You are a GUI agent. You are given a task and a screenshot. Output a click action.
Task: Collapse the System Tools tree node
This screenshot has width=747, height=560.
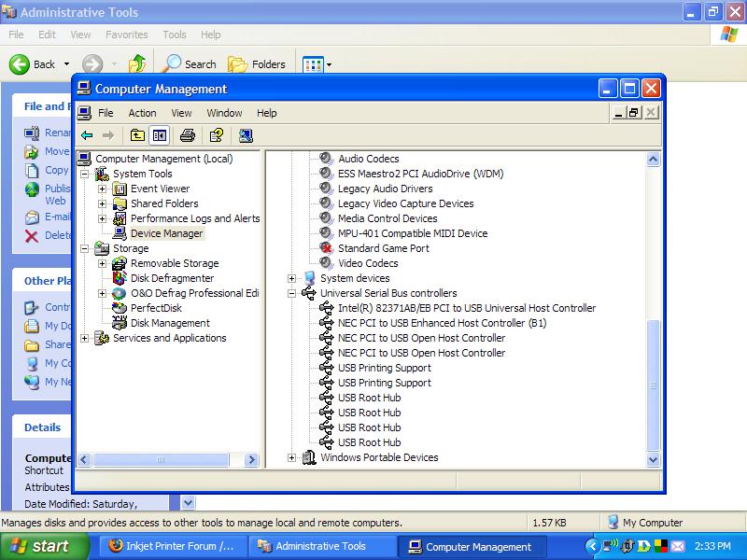(84, 174)
